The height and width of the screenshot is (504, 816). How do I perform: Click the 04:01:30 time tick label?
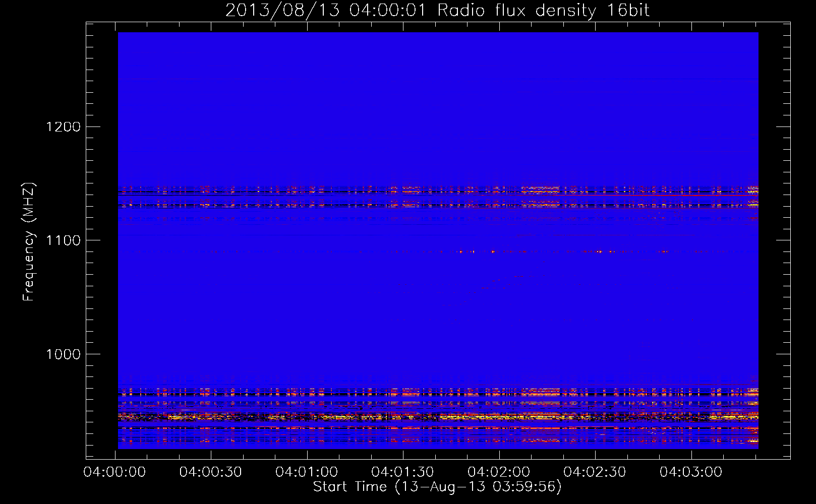(402, 472)
